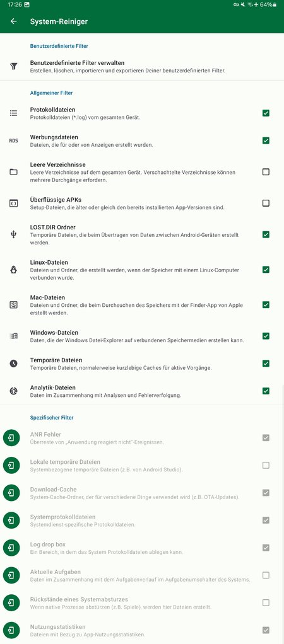Click the USB icon for LOST.DIR Ordner
Image resolution: width=284 pixels, height=644 pixels.
[14, 234]
